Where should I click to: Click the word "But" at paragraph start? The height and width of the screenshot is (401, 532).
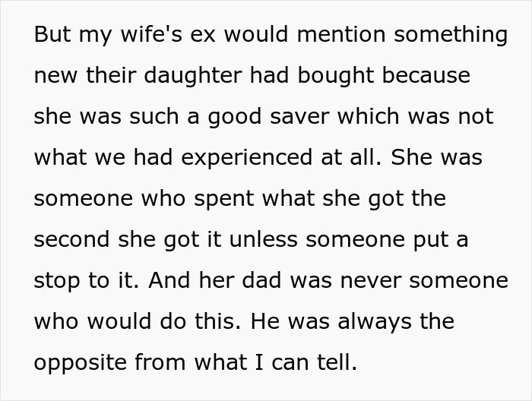click(x=52, y=34)
